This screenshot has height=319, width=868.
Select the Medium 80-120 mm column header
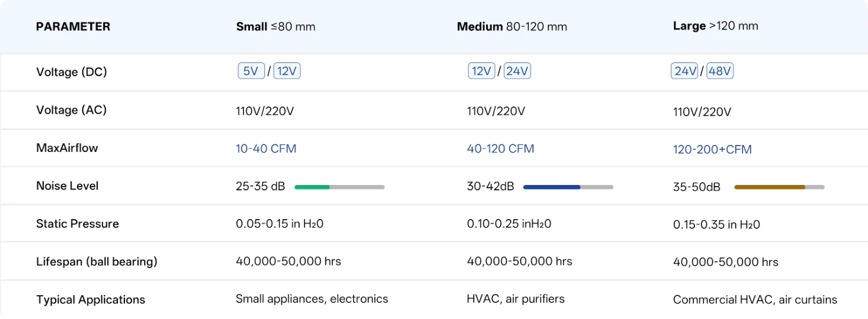(x=512, y=27)
